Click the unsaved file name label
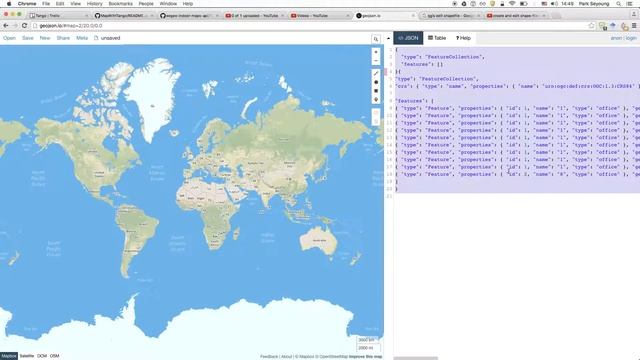 (x=110, y=38)
